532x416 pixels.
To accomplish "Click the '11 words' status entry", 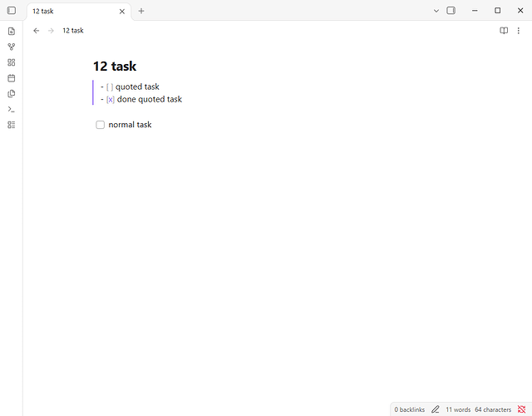I will pyautogui.click(x=458, y=409).
